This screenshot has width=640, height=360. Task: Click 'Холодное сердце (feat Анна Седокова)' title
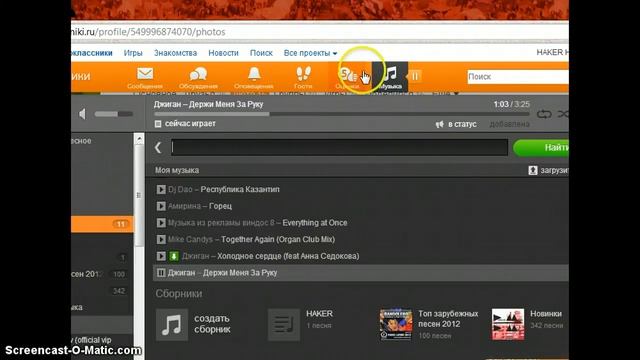[x=288, y=256]
